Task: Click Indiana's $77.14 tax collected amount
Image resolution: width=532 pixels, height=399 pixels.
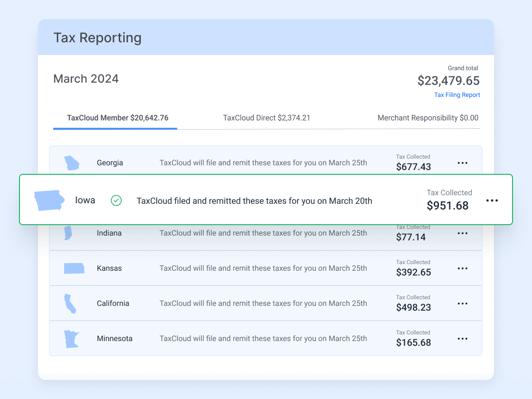Action: [410, 237]
